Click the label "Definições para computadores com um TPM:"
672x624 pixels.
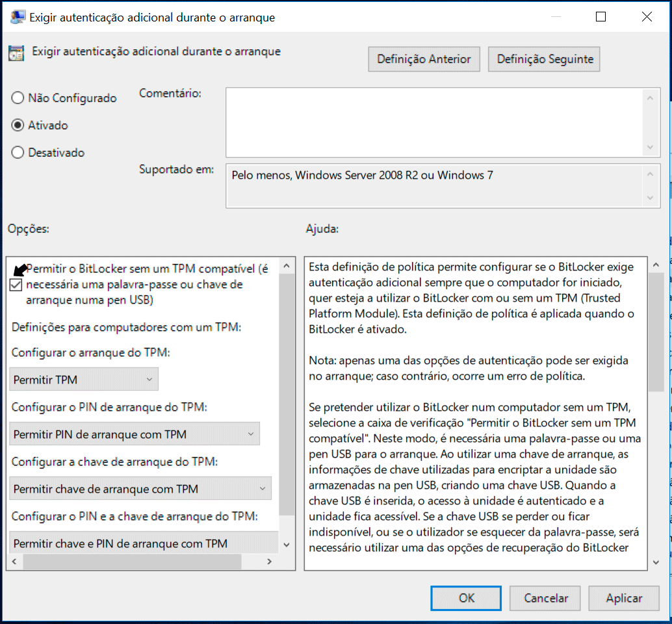pos(127,328)
